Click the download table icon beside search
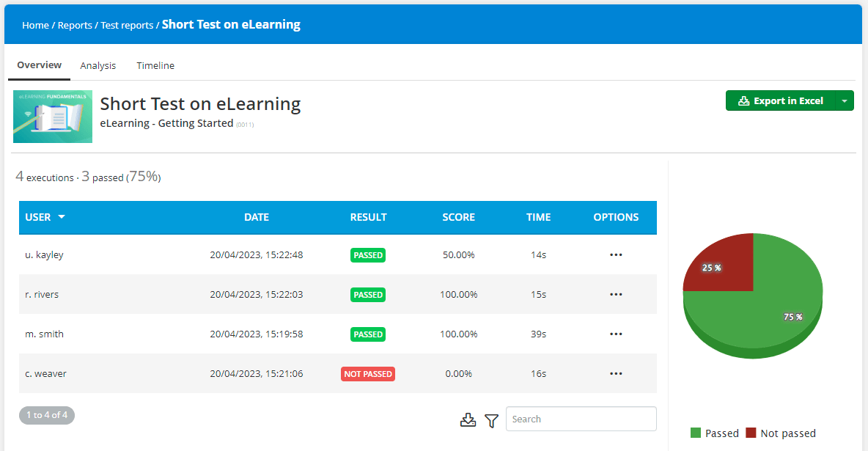The image size is (868, 451). pyautogui.click(x=468, y=420)
